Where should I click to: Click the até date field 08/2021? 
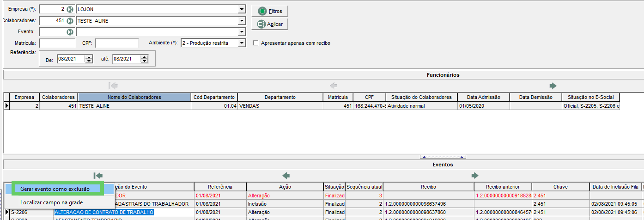pos(126,59)
